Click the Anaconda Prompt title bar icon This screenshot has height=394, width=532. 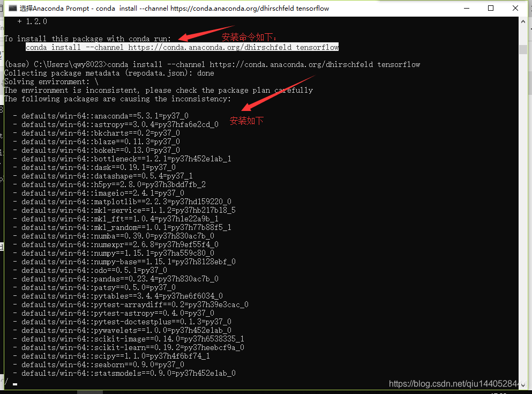click(x=12, y=8)
